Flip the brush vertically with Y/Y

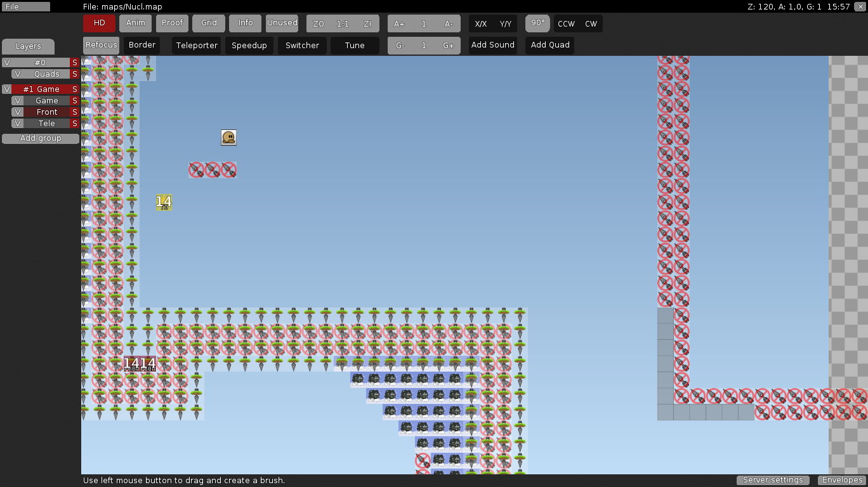(x=505, y=24)
